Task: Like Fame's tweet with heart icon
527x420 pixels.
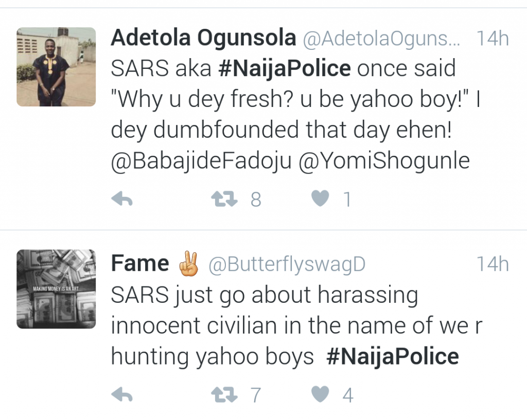Action: point(320,395)
